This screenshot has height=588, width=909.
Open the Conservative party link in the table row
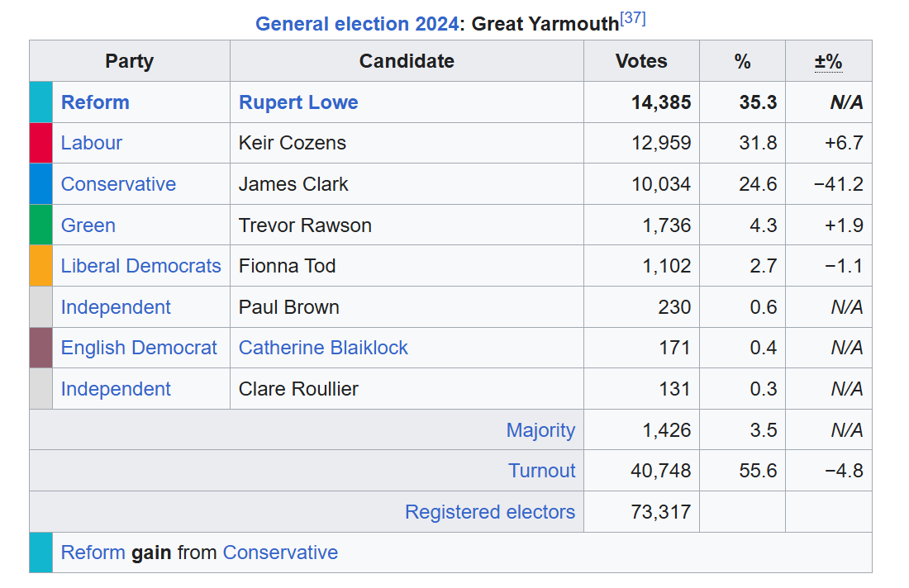coord(118,184)
